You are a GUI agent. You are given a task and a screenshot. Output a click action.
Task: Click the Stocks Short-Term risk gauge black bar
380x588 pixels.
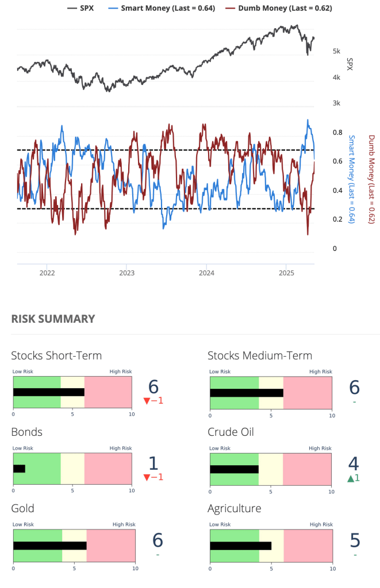49,392
